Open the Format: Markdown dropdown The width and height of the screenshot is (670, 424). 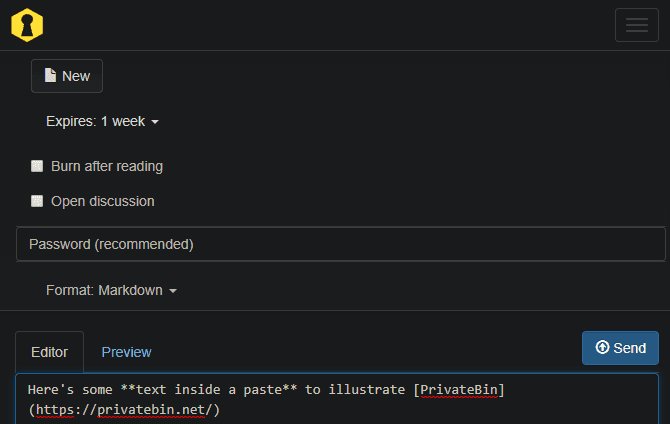pyautogui.click(x=110, y=290)
